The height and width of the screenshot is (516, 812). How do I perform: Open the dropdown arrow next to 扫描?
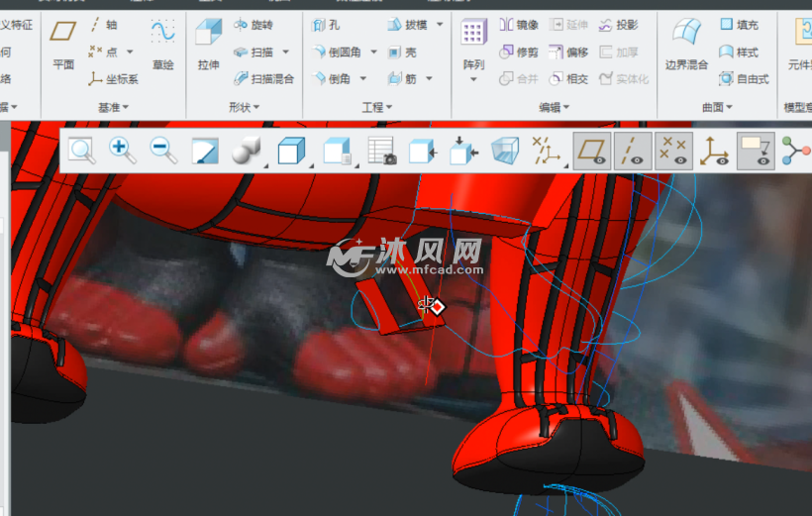point(286,52)
